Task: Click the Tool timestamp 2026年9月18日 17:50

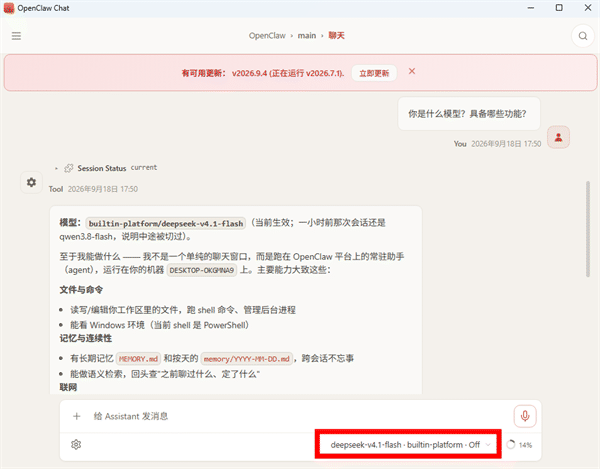Action: pos(103,189)
